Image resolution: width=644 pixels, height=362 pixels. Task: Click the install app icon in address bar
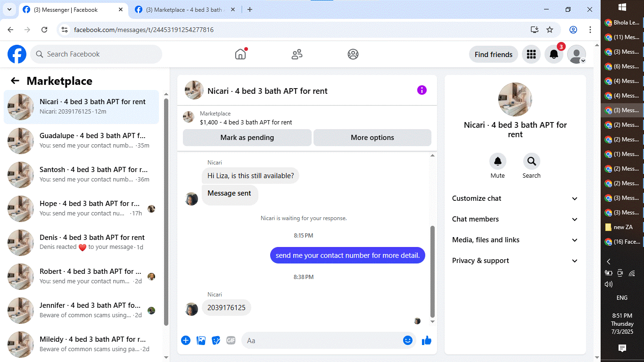click(x=535, y=30)
